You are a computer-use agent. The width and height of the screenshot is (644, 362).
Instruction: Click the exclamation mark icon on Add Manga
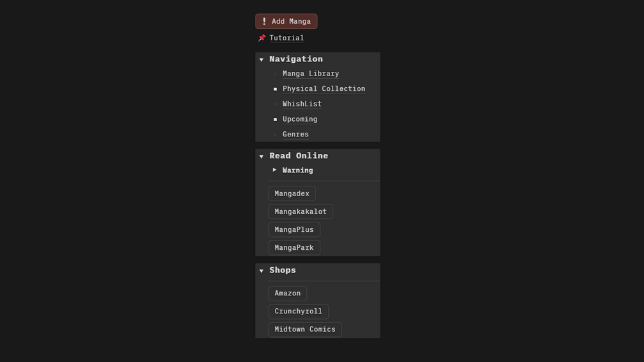tap(264, 21)
